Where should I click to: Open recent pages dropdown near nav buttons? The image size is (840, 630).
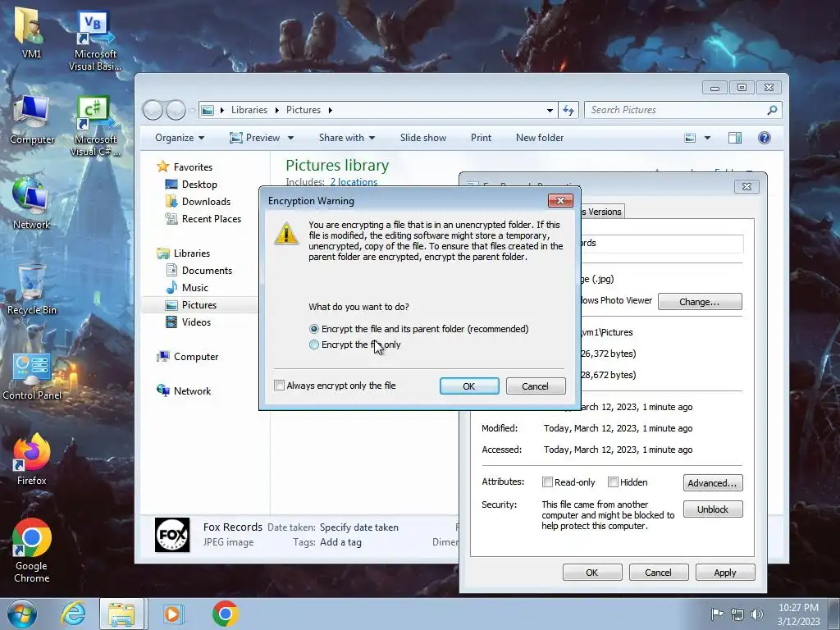[192, 111]
